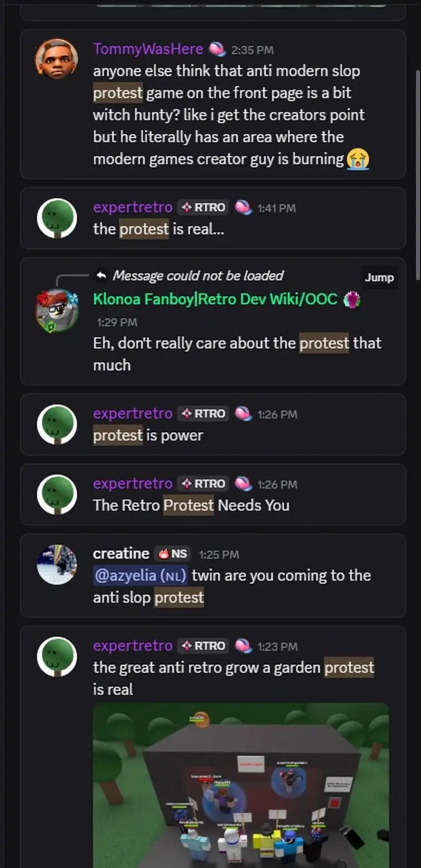Click TommyWasHere's profile avatar
421x868 pixels.
(x=56, y=59)
